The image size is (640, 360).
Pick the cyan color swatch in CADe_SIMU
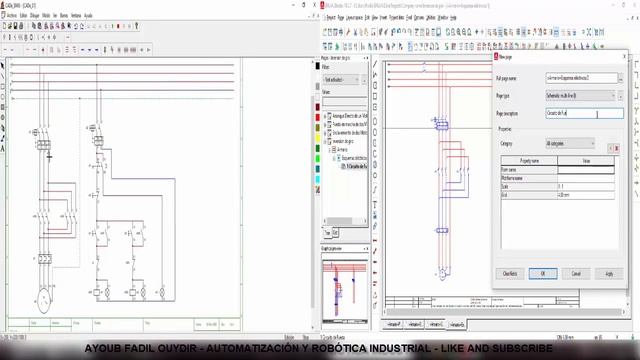[x=318, y=179]
